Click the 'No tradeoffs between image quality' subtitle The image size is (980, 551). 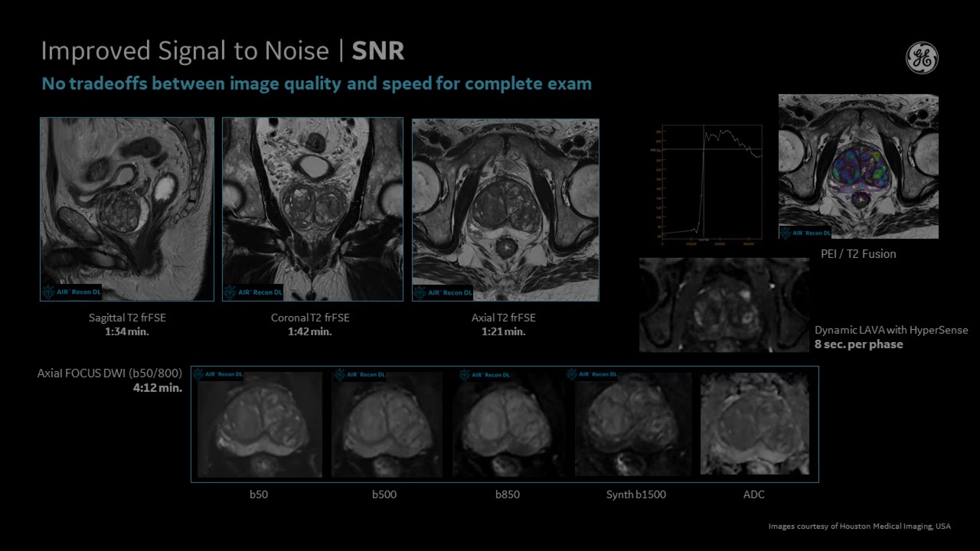[316, 83]
